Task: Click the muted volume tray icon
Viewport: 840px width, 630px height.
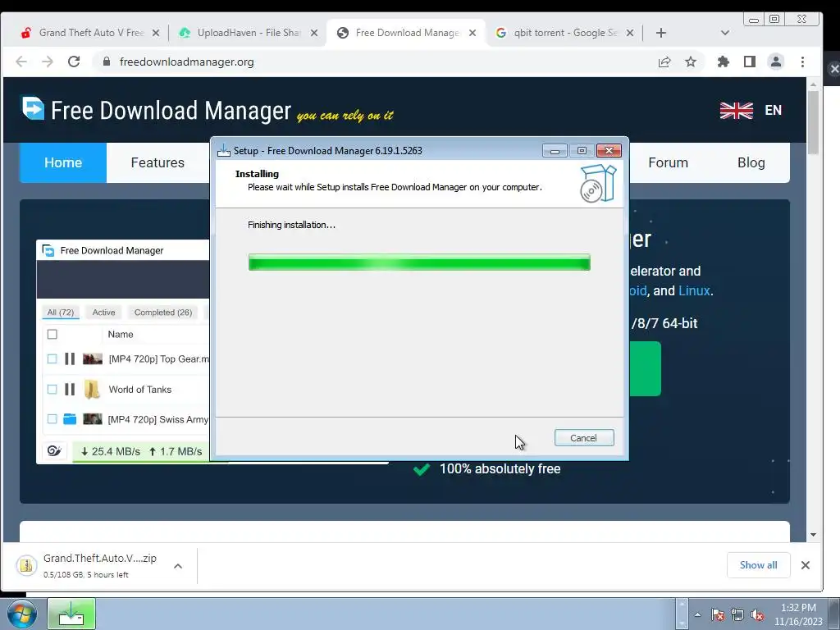Action: coord(757,615)
